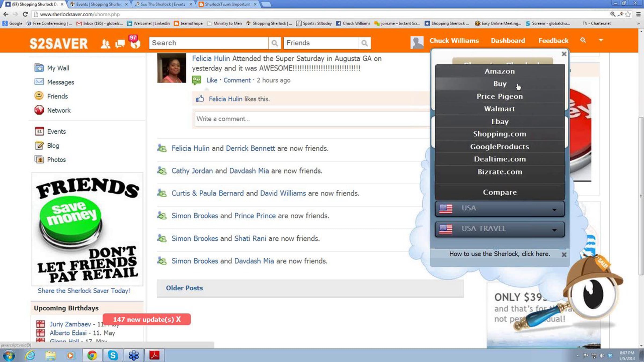
Task: Click 'How to use the Sherlock, click here'
Action: [x=500, y=254]
